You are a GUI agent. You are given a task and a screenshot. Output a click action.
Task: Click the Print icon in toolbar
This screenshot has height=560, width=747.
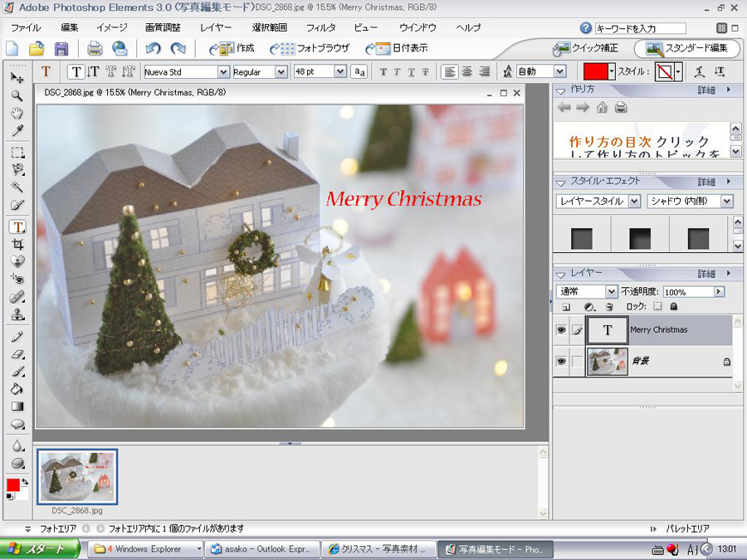(x=95, y=49)
